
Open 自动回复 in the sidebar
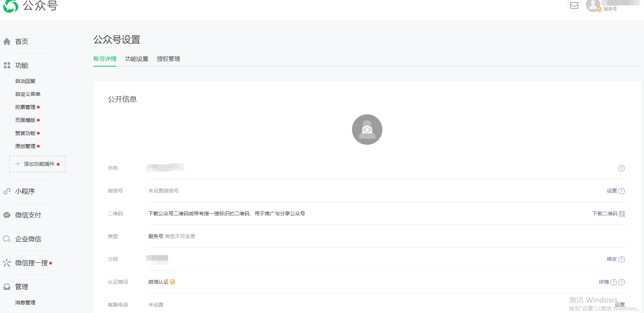click(x=25, y=81)
